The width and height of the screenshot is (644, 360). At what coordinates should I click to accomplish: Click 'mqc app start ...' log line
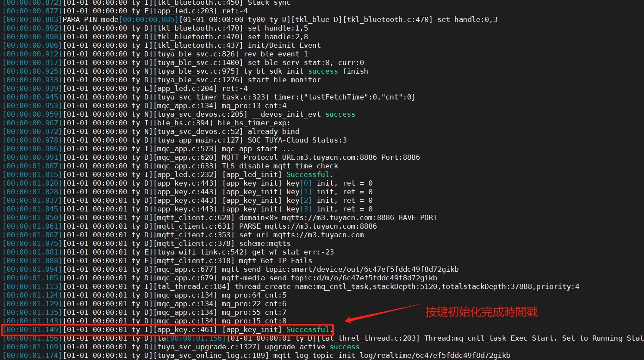258,149
